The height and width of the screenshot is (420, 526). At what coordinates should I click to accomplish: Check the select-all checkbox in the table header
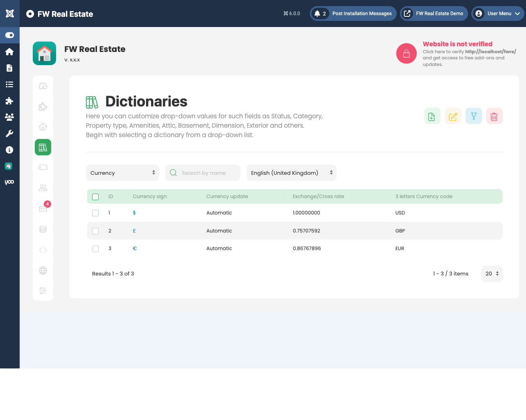click(x=95, y=196)
